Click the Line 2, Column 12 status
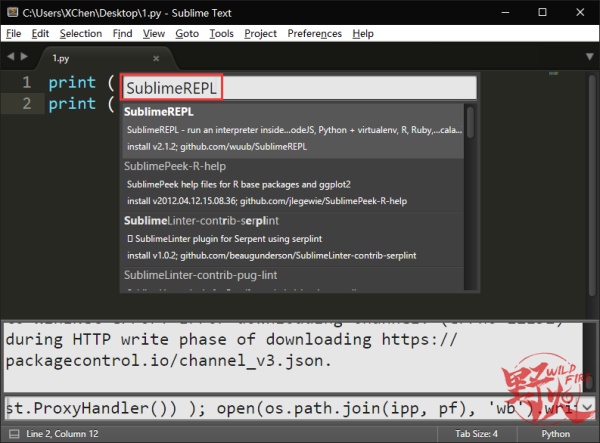 click(x=62, y=434)
